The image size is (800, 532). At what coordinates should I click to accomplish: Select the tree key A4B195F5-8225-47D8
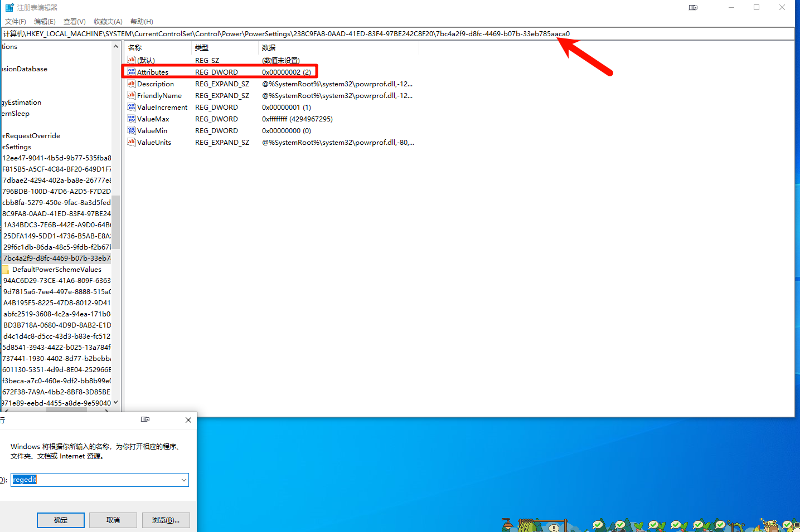pos(57,303)
